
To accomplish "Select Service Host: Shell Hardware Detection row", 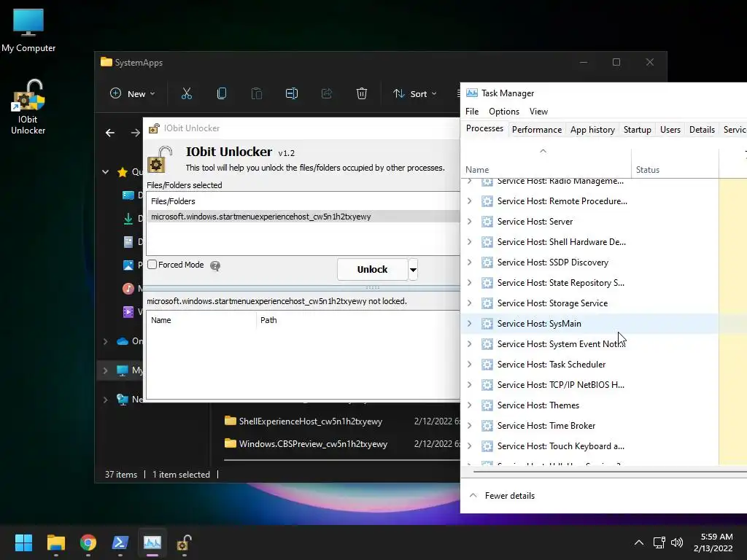I will coord(589,242).
